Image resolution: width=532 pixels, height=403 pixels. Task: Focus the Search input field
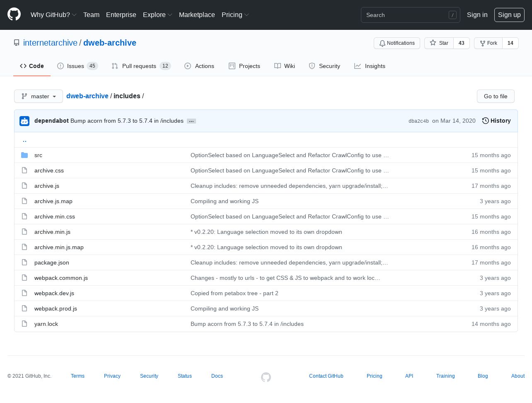pos(410,15)
